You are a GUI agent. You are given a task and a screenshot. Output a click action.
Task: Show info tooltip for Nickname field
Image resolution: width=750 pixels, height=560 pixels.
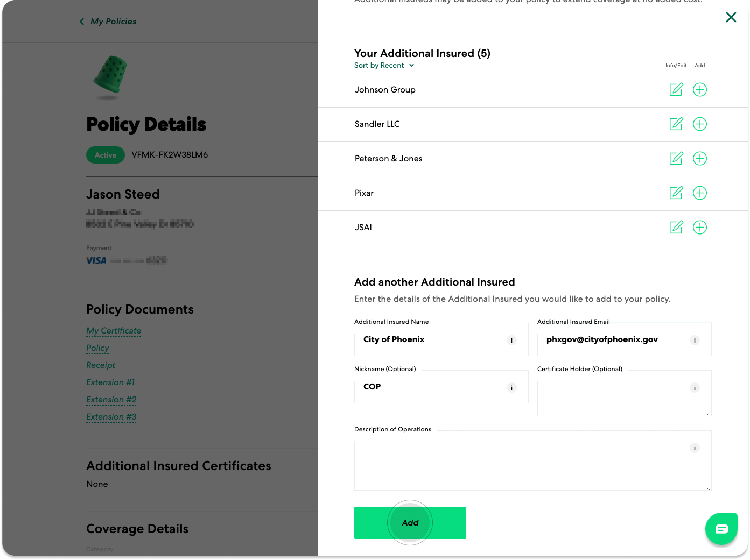511,387
